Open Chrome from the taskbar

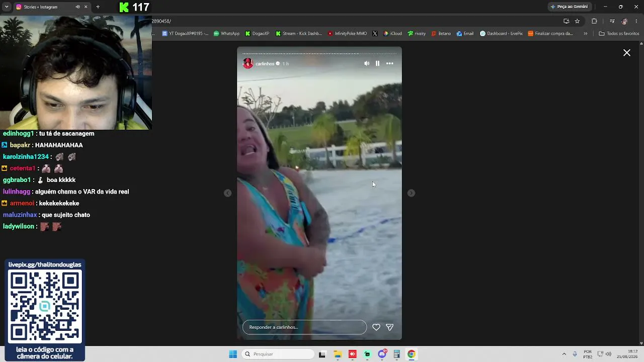coord(412,354)
